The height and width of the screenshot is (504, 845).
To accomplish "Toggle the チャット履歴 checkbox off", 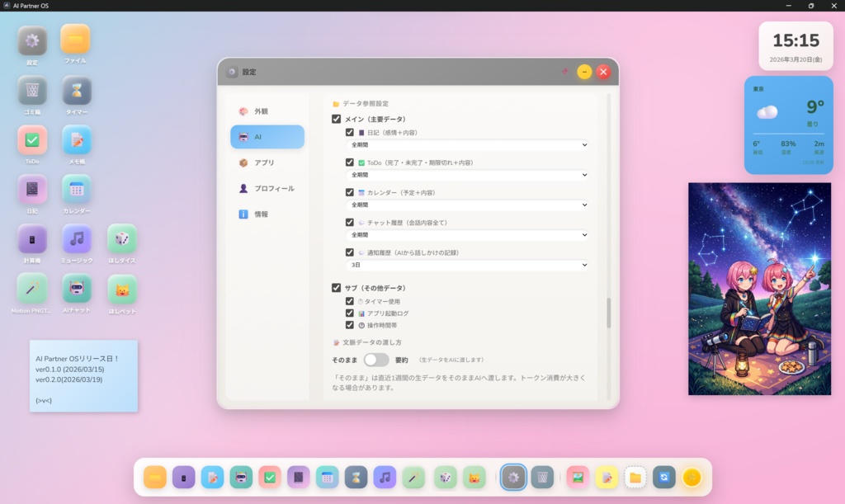I will [x=349, y=221].
